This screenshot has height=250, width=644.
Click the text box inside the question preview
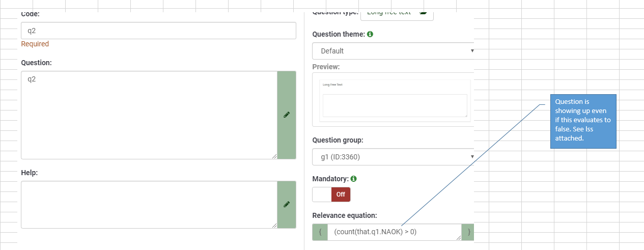pyautogui.click(x=395, y=105)
